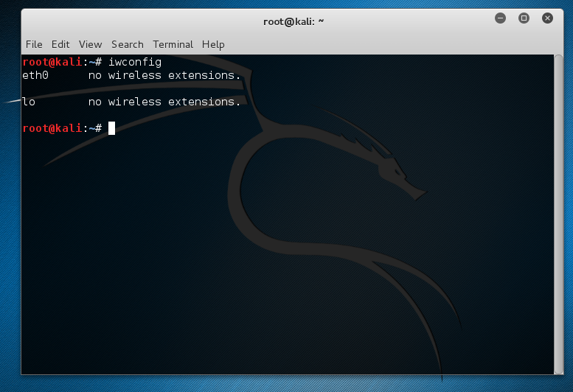This screenshot has width=573, height=392.
Task: Click the last red root@kali prompt
Action: [x=52, y=128]
